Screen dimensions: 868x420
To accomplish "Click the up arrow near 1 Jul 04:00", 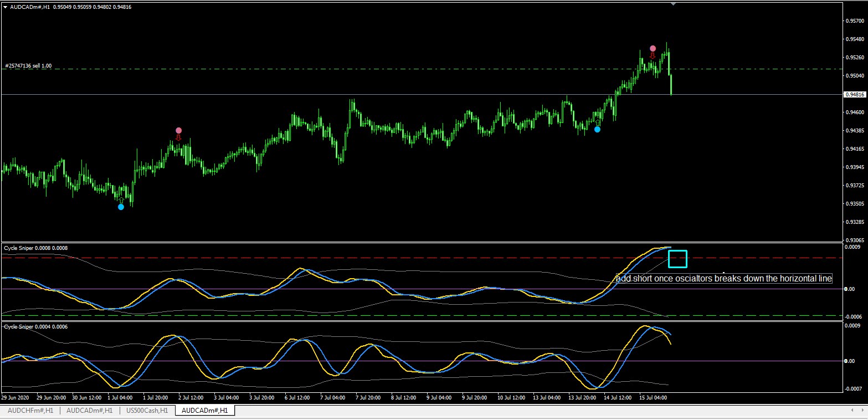I will click(x=121, y=199).
